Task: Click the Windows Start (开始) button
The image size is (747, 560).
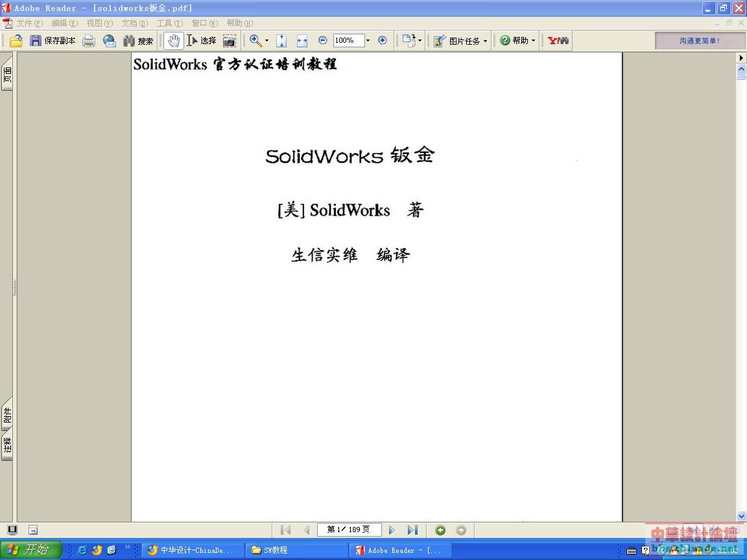Action: (x=31, y=550)
